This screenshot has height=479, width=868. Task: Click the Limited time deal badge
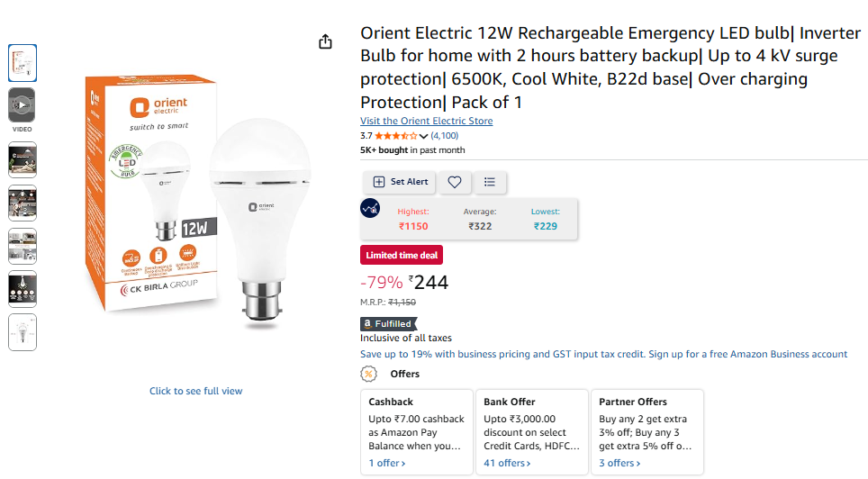[402, 256]
